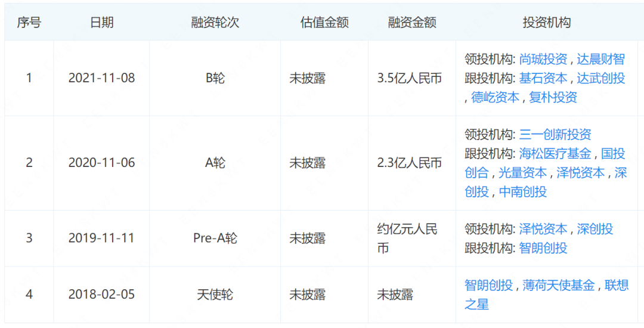This screenshot has width=644, height=328.
Task: Open the 达晨财智 investor link
Action: click(600, 60)
